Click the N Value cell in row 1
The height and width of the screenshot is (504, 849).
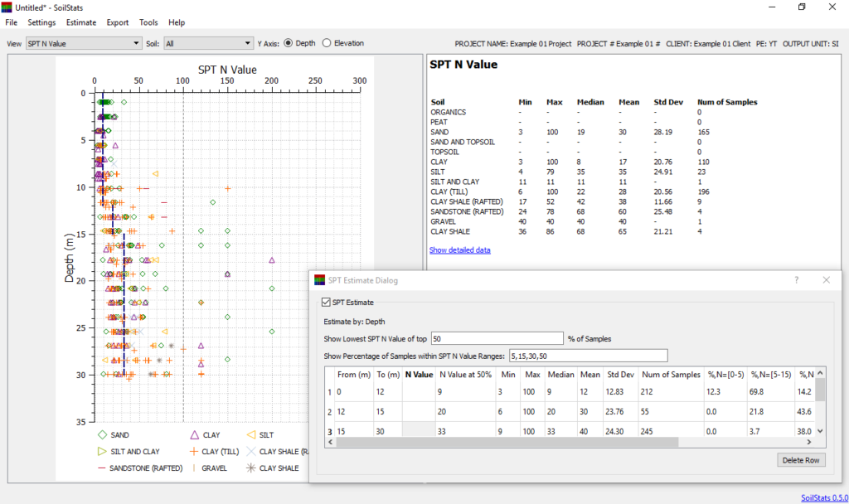coord(419,392)
